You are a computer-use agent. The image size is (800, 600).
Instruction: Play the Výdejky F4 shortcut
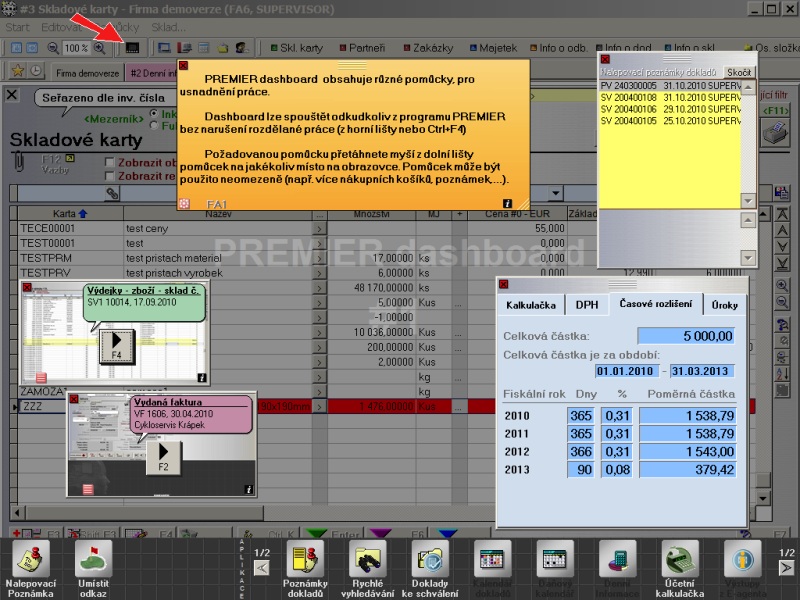coord(117,346)
